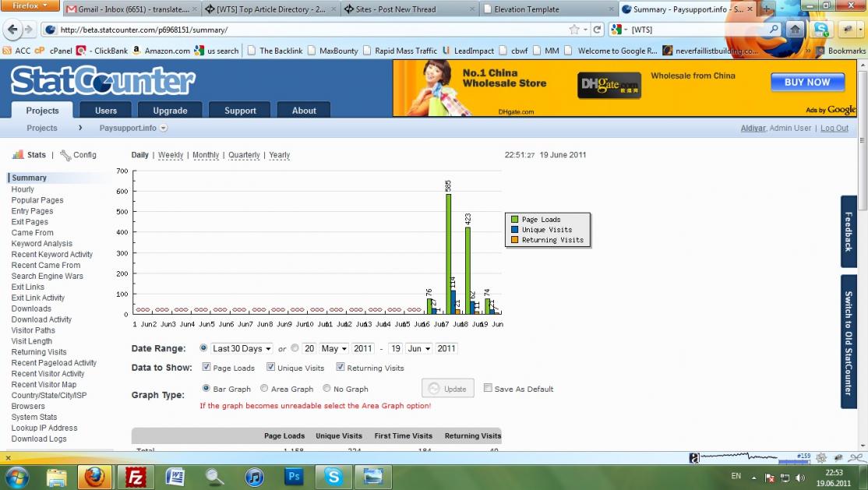The image size is (868, 490).
Task: Open the Last 30 Days dropdown
Action: 242,348
